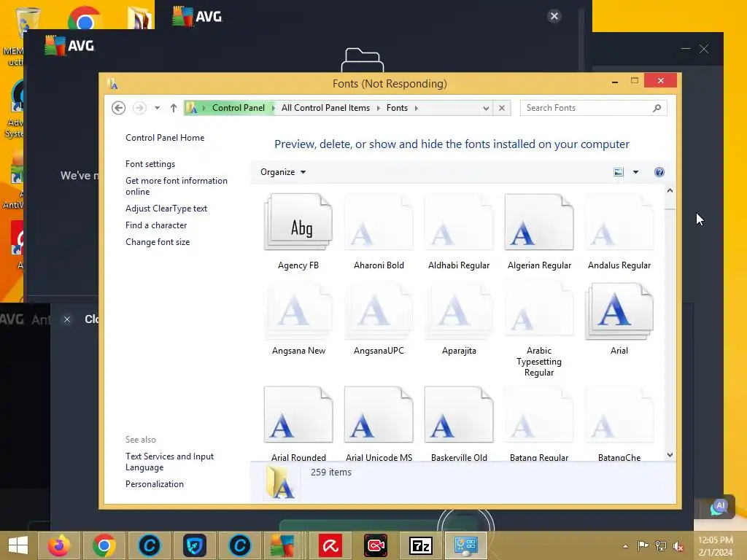Launch Firefox from the taskbar
The width and height of the screenshot is (747, 560).
point(58,545)
